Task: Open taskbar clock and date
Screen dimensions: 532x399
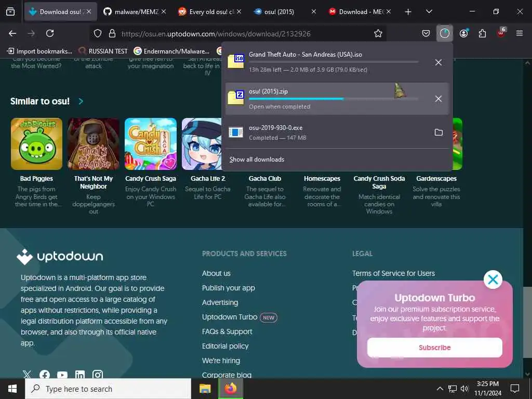Action: [487, 389]
